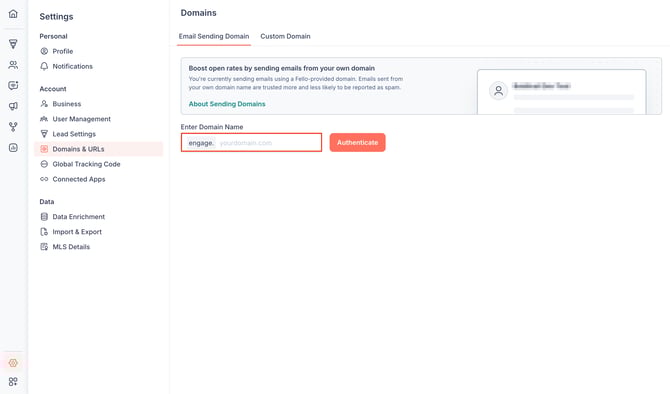Select the settings gear icon at bottom

[13, 363]
